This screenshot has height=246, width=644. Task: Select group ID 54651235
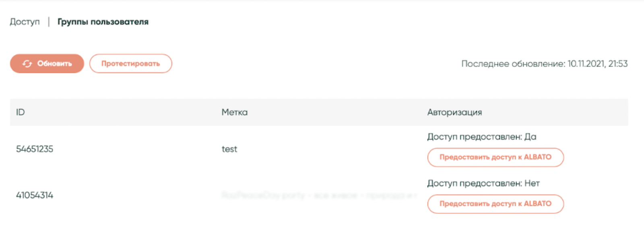pyautogui.click(x=35, y=149)
